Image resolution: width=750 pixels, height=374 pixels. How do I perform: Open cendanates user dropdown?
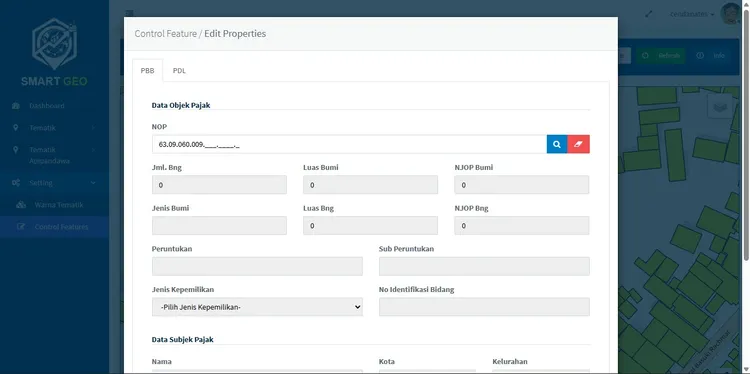pyautogui.click(x=692, y=14)
